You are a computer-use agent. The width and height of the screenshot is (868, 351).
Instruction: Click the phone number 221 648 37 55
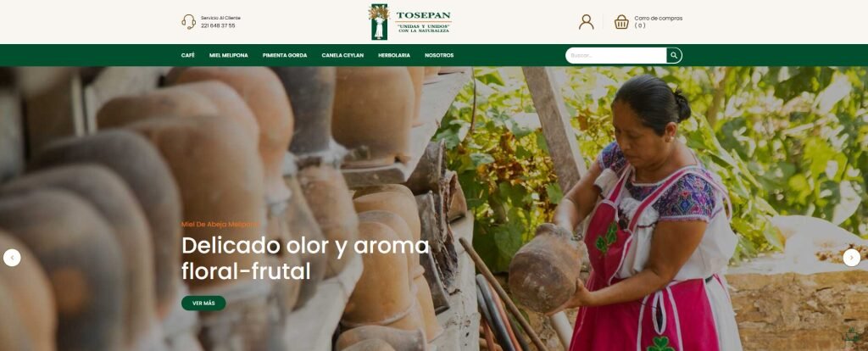(x=218, y=25)
